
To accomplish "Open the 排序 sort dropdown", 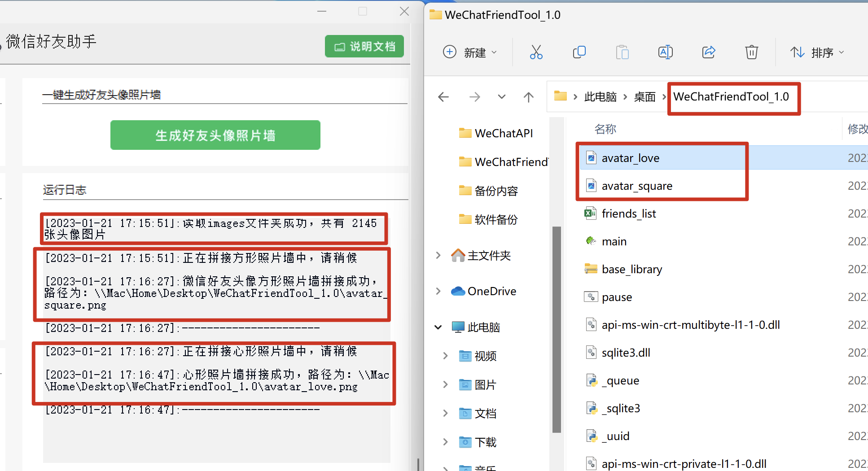I will [817, 52].
